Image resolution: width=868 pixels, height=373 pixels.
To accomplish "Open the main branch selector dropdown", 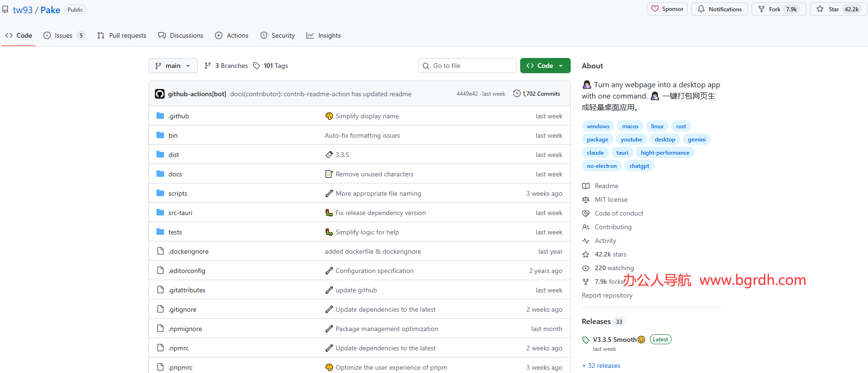I will pos(172,66).
